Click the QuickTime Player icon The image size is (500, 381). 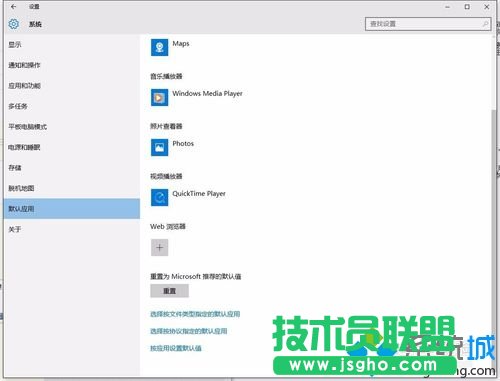[x=159, y=197]
